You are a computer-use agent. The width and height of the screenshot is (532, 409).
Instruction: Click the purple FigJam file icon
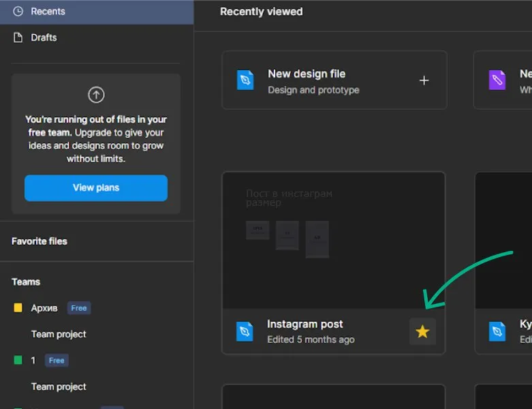[497, 80]
